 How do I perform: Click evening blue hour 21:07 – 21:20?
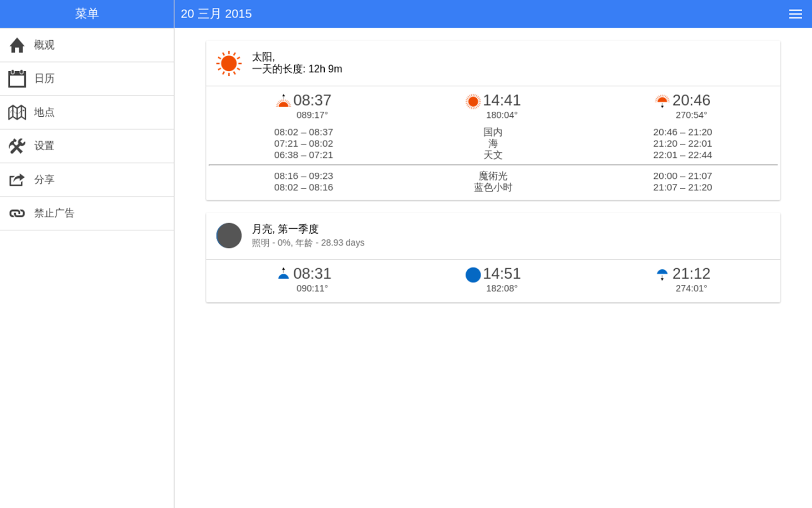(x=682, y=187)
